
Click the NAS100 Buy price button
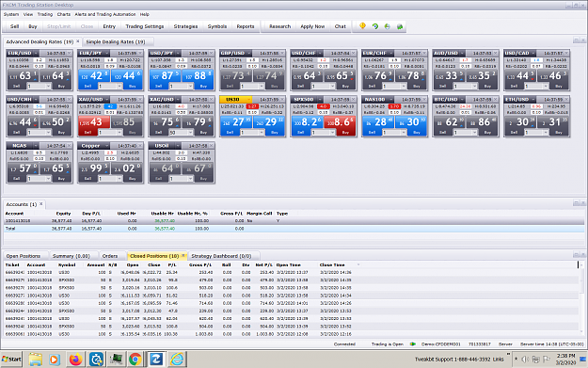(410, 122)
